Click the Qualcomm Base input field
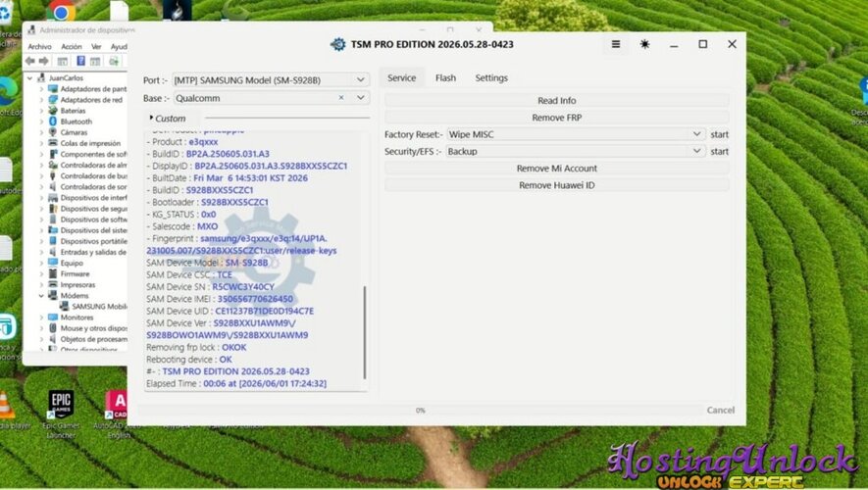Viewport: 868px width, 490px height. point(256,98)
